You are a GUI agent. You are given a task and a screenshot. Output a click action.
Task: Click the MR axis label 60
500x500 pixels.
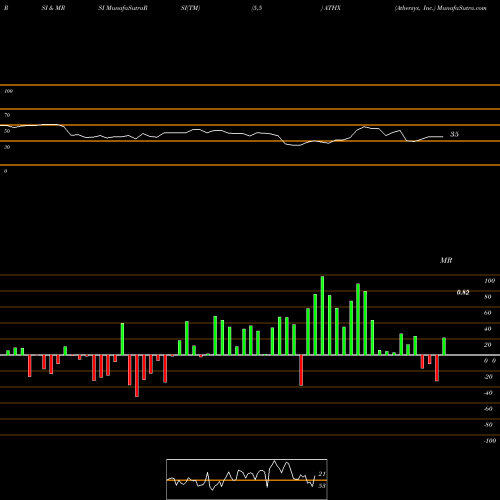coord(488,313)
